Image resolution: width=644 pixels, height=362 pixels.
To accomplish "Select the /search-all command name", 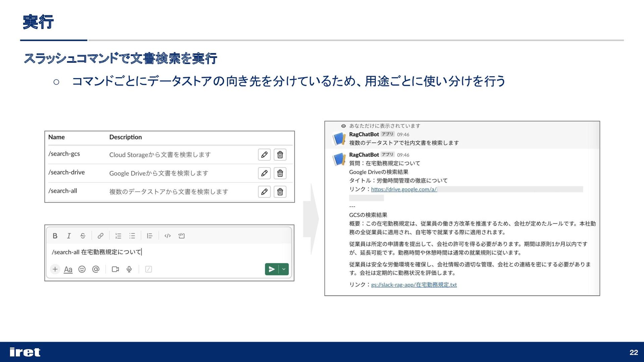I will [63, 191].
